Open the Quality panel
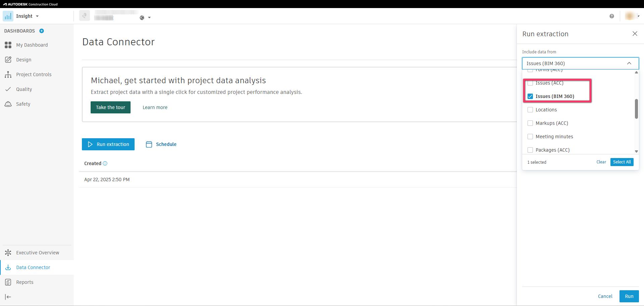Viewport: 644px width, 306px height. click(23, 89)
